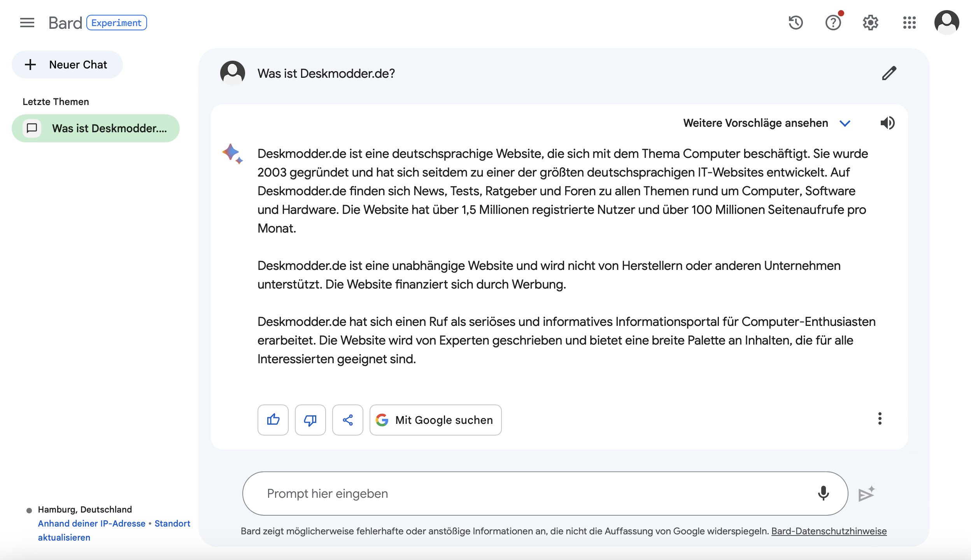Image resolution: width=971 pixels, height=560 pixels.
Task: Click the Bard logo text
Action: (65, 23)
